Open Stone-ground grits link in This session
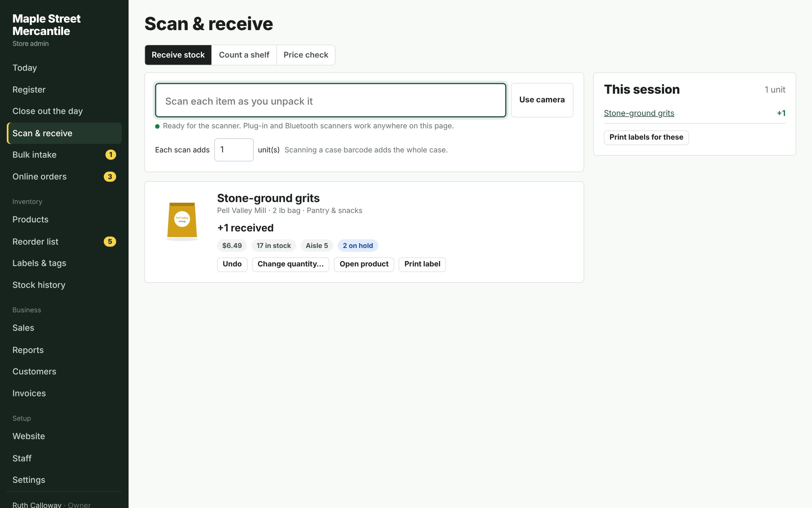Image resolution: width=812 pixels, height=508 pixels. point(639,113)
